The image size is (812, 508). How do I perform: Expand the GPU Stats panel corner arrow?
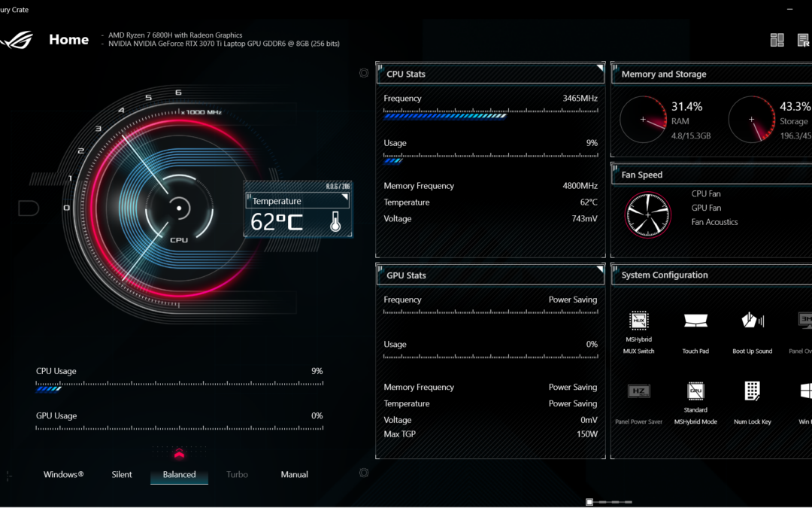point(599,269)
